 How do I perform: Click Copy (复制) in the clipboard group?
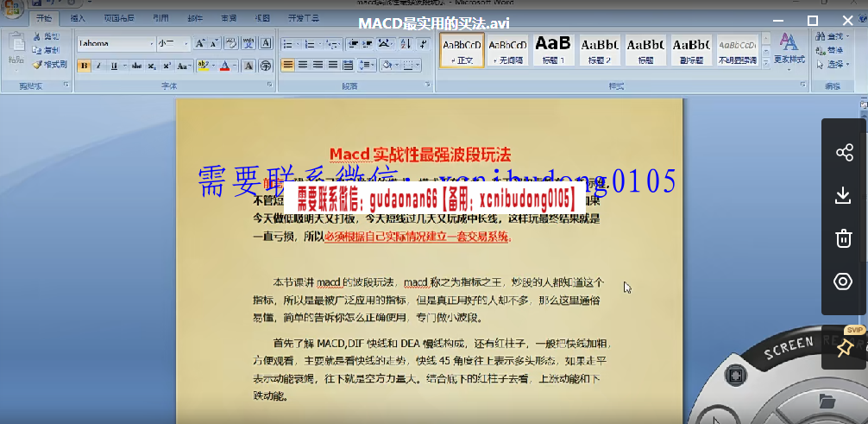coord(46,50)
